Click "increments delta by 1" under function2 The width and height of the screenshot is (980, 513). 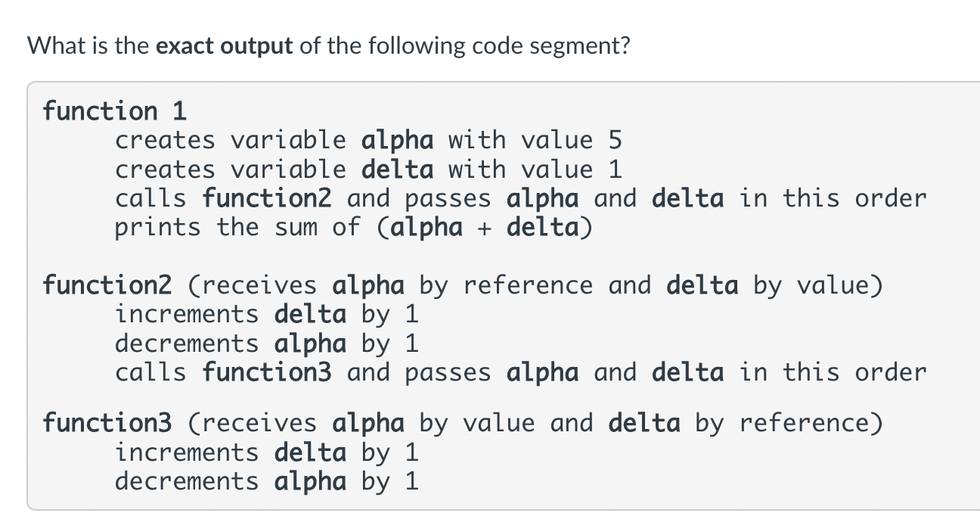tap(266, 314)
